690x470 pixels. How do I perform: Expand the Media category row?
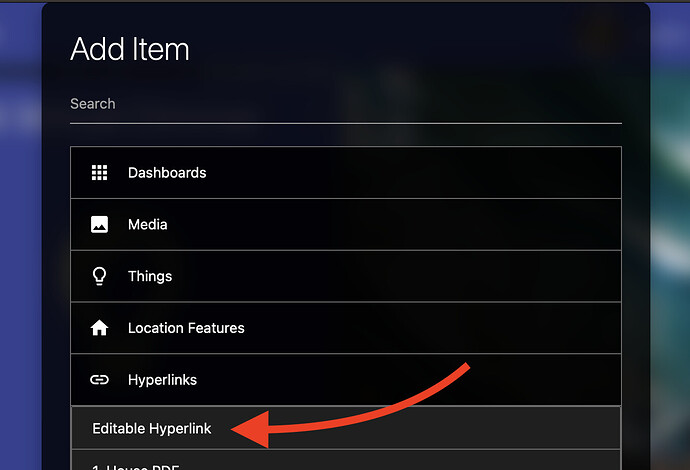pyautogui.click(x=346, y=224)
